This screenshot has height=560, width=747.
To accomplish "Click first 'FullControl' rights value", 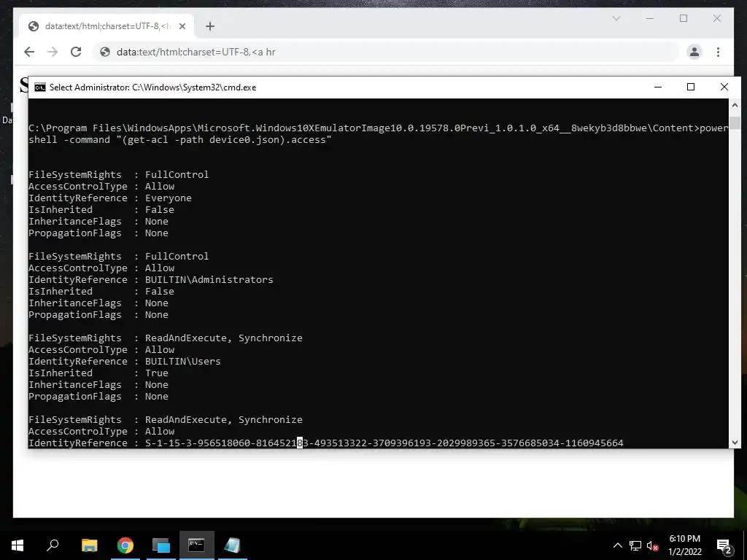I will click(x=177, y=175).
